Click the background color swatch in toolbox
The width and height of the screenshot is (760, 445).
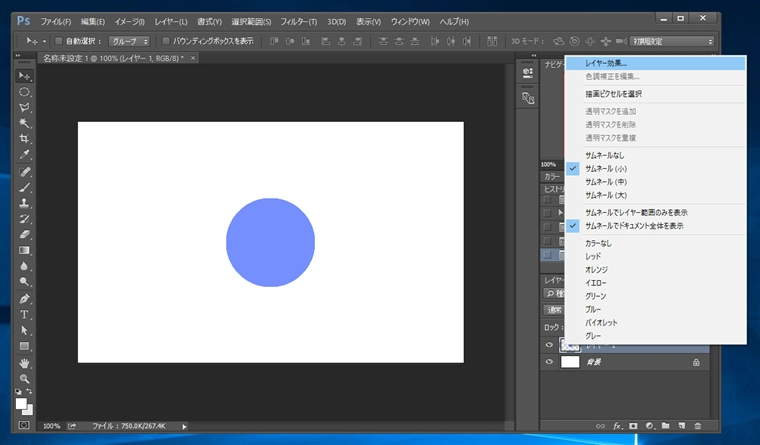[x=29, y=411]
